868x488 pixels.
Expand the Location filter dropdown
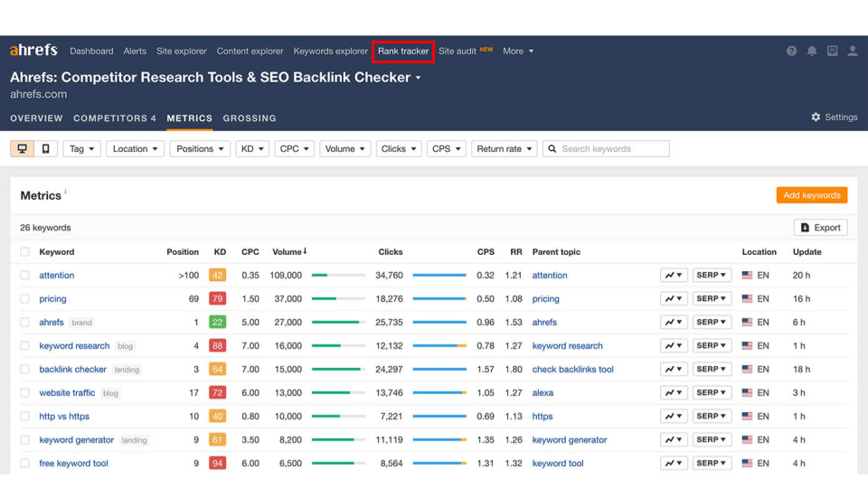(135, 149)
